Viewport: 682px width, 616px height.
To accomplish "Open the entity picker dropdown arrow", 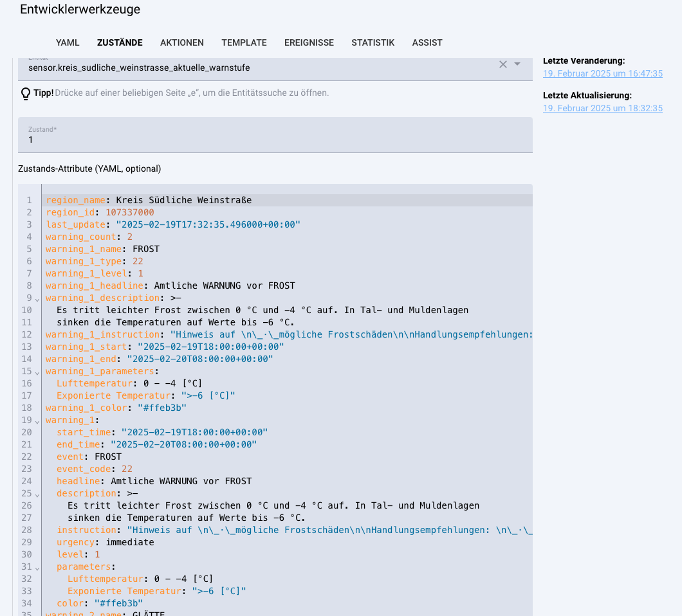I will 517,64.
